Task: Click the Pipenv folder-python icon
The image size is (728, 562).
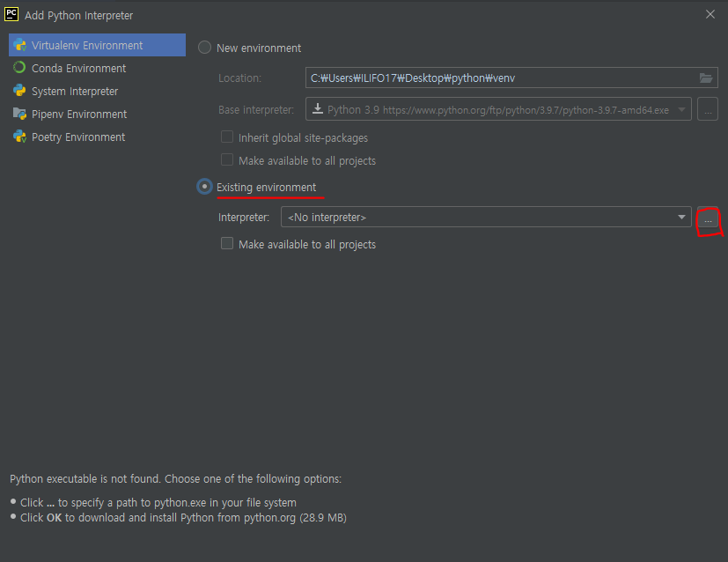Action: tap(19, 114)
